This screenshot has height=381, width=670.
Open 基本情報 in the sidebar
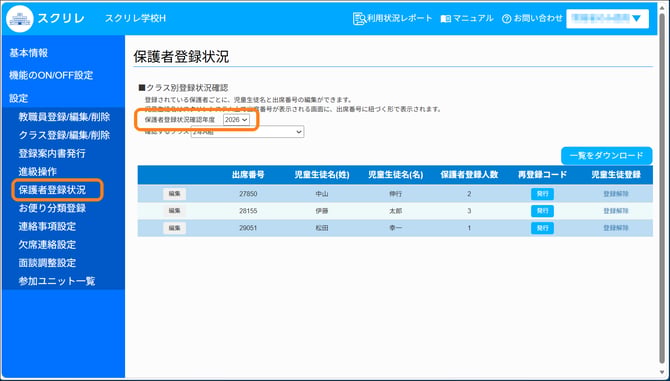[29, 53]
